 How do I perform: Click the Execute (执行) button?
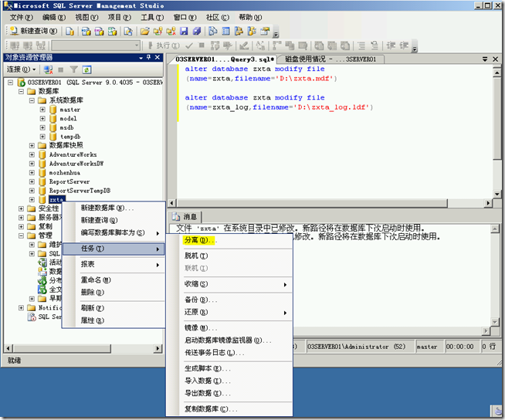164,46
